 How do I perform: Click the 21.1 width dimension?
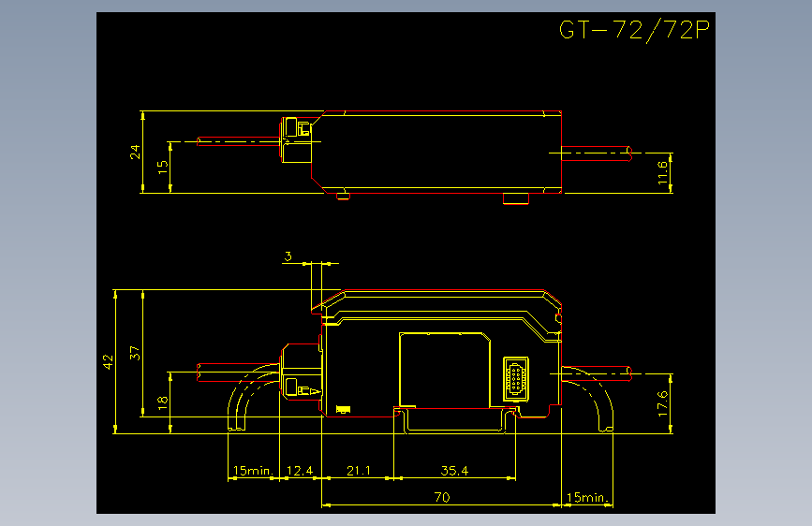click(x=359, y=471)
